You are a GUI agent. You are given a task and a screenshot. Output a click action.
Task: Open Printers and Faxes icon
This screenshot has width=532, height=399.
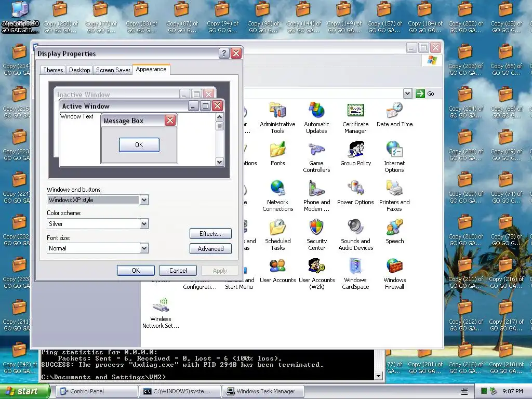point(394,196)
